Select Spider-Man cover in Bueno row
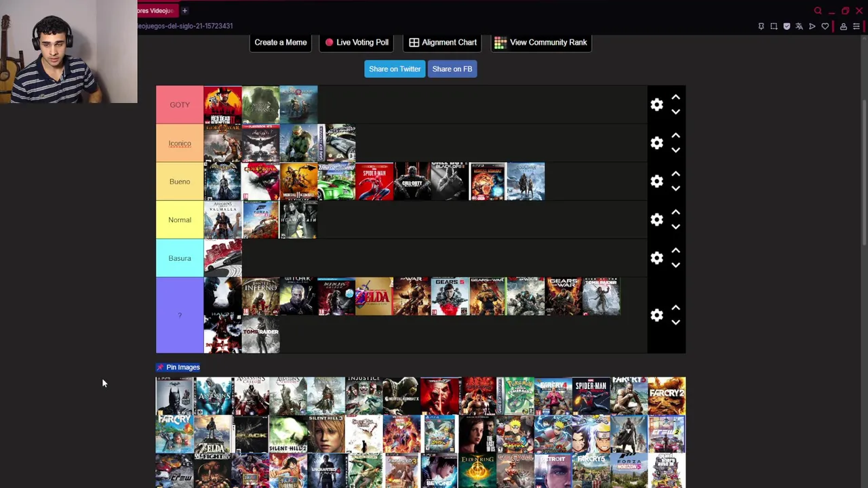868x488 pixels. coord(374,181)
